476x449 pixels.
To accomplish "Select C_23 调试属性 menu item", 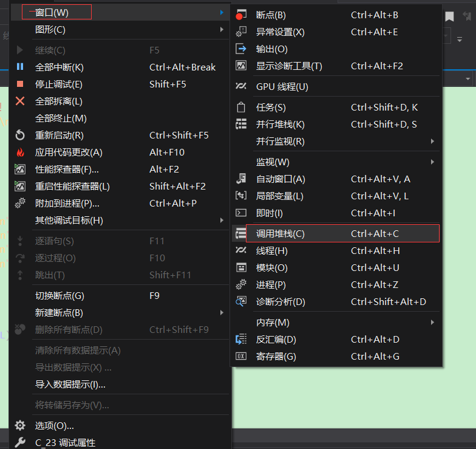I will click(x=120, y=442).
